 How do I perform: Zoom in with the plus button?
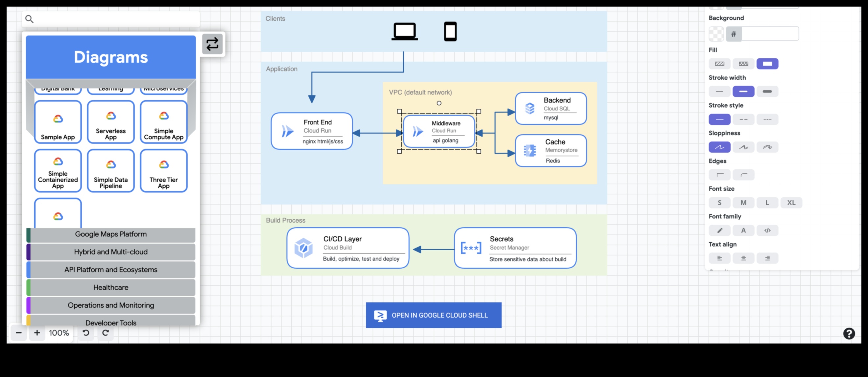pyautogui.click(x=37, y=333)
